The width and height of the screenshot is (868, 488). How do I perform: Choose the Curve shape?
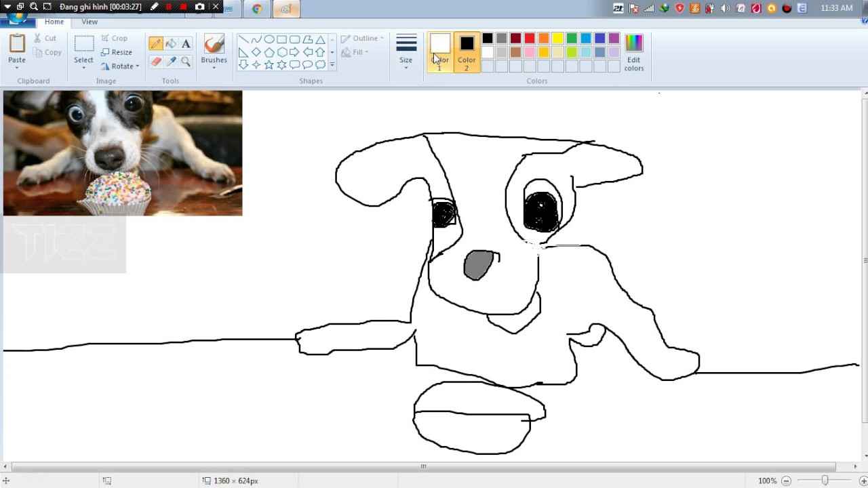(256, 39)
